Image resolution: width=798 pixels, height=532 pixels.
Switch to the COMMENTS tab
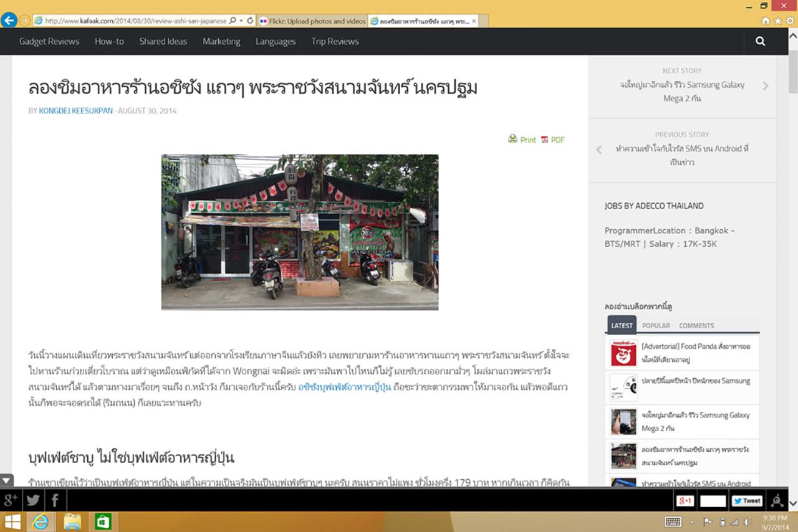(x=696, y=326)
